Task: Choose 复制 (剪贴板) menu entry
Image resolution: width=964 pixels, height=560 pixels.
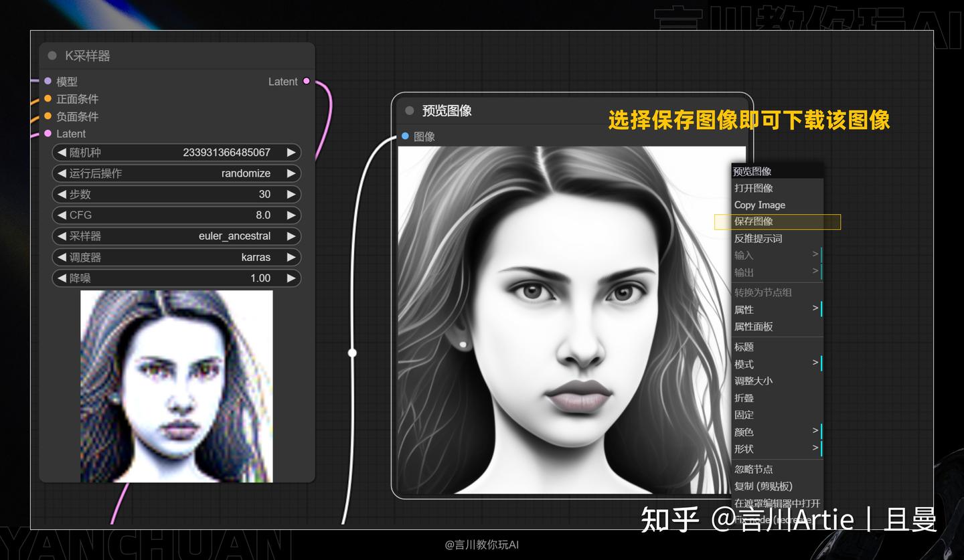Action: [777, 486]
